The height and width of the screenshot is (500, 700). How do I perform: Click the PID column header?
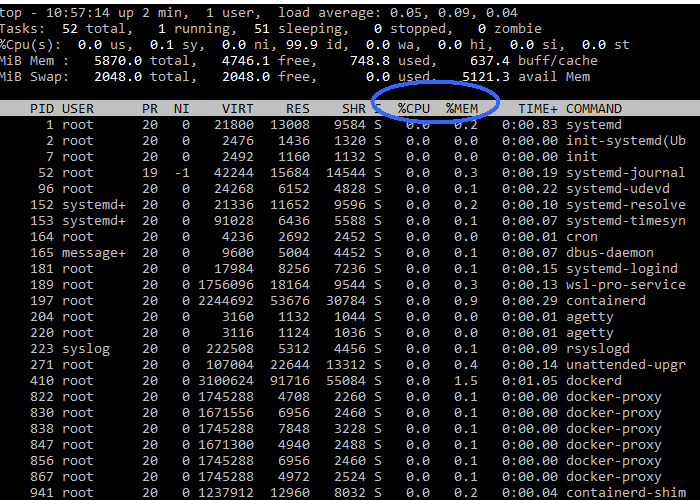point(42,108)
